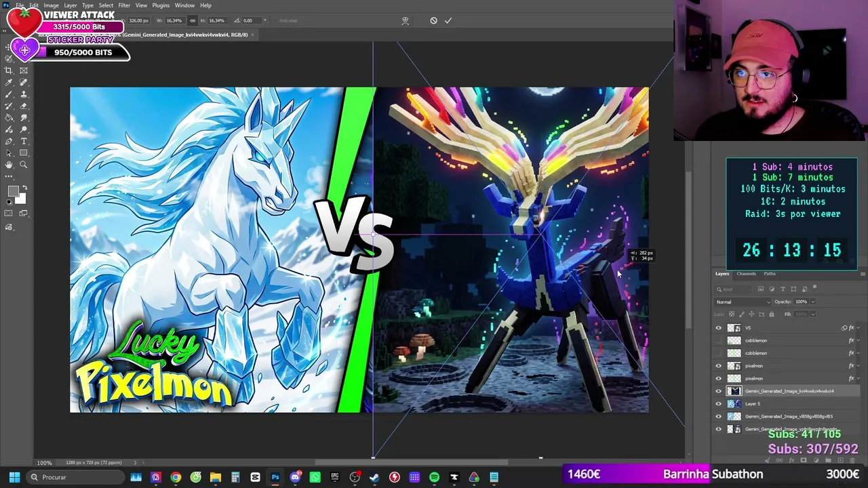Click the Procurar taskbar search box

tap(75, 477)
